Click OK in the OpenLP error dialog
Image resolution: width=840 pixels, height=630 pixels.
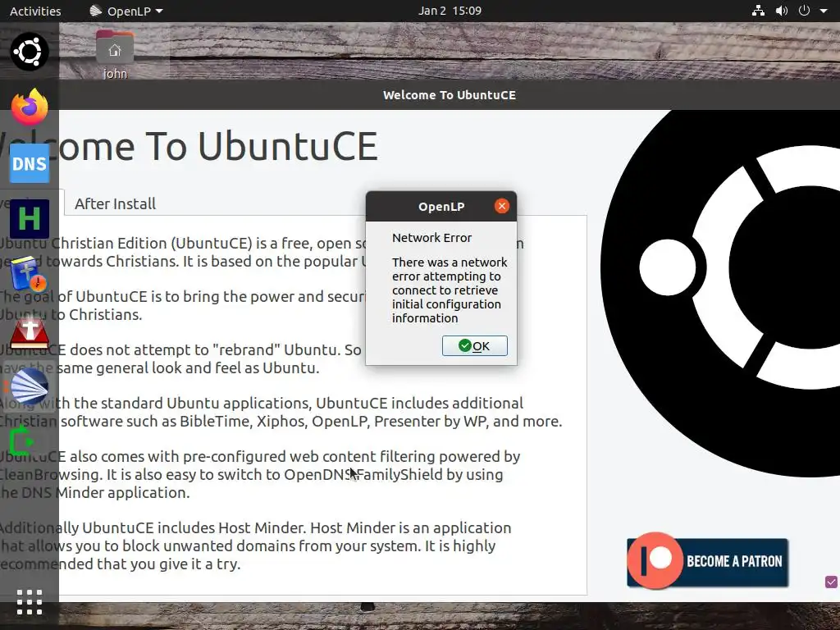click(474, 345)
